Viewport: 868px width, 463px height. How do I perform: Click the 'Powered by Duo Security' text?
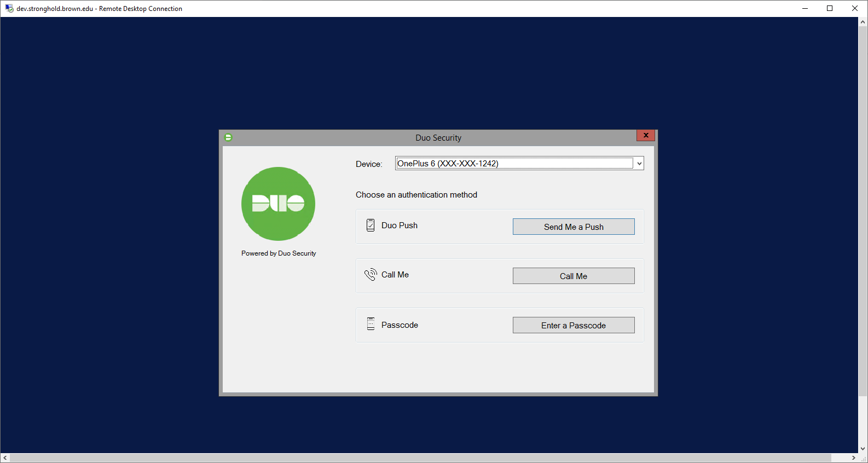click(279, 253)
